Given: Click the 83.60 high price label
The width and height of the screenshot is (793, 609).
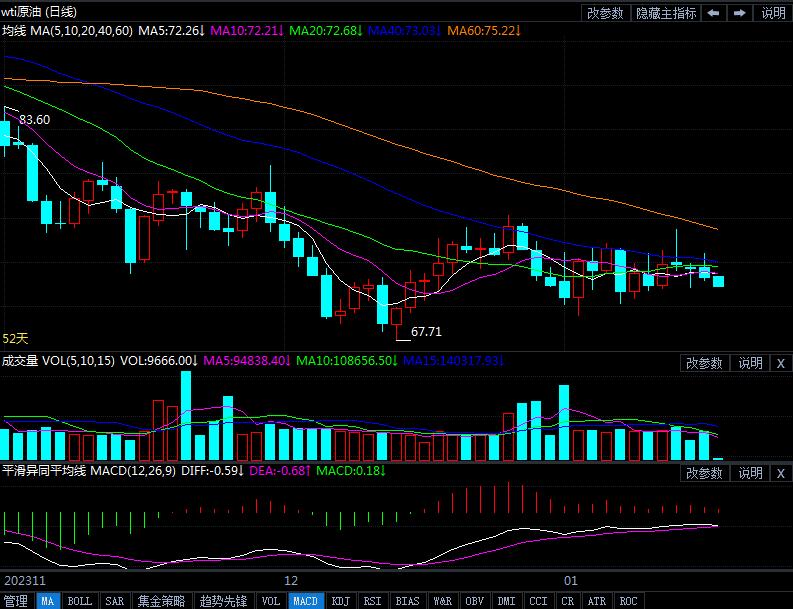Looking at the screenshot, I should click(34, 120).
